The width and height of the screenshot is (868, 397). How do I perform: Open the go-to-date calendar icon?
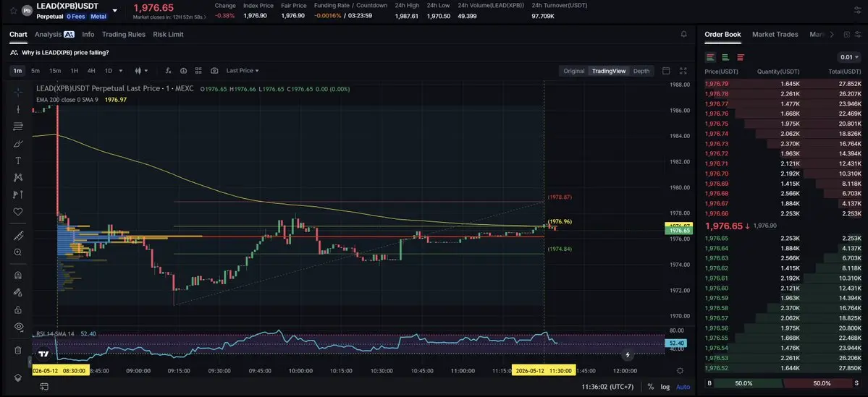click(43, 386)
